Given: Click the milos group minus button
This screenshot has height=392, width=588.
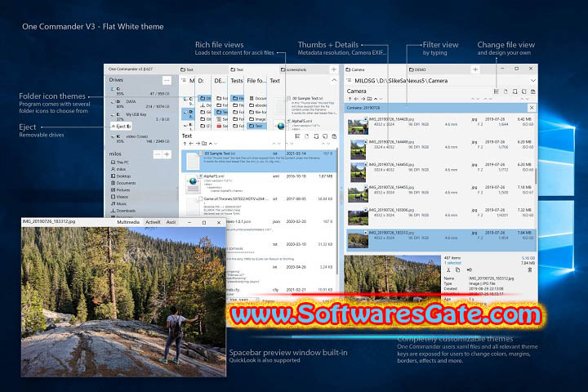Looking at the screenshot, I should pos(158,154).
